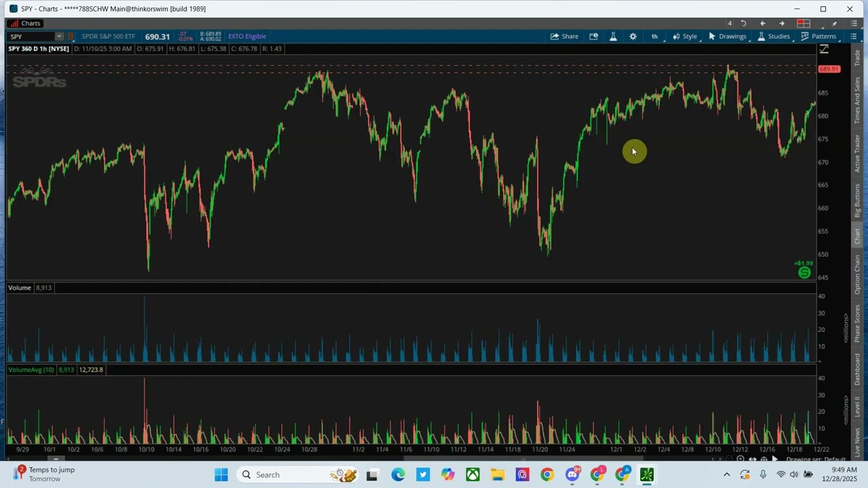
Task: Click the 690.31 last price value
Action: pyautogui.click(x=157, y=37)
